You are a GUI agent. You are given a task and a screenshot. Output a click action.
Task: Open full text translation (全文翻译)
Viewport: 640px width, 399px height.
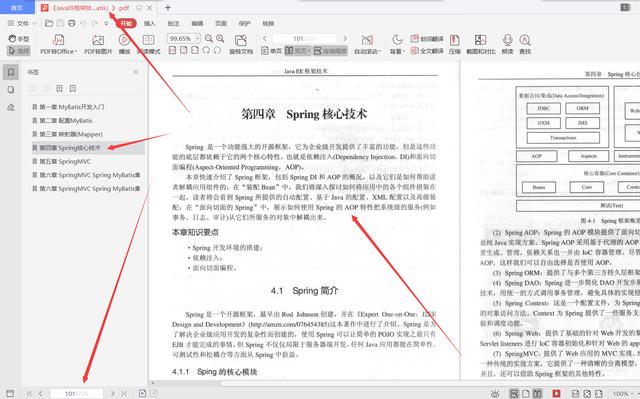(x=427, y=51)
